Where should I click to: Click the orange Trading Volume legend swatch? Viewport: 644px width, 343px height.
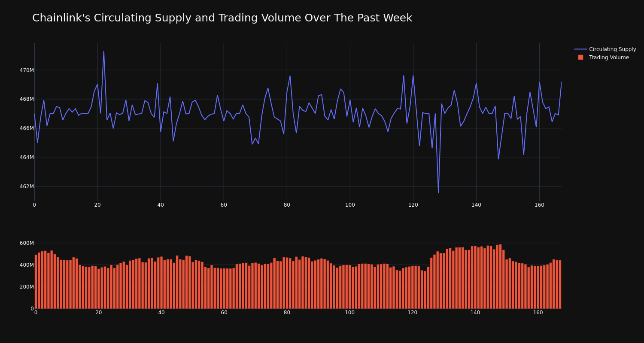[580, 57]
